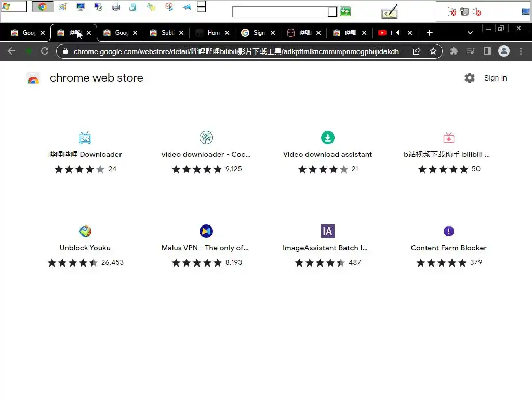Open the Malus VPN icon
532x399 pixels.
pyautogui.click(x=206, y=231)
